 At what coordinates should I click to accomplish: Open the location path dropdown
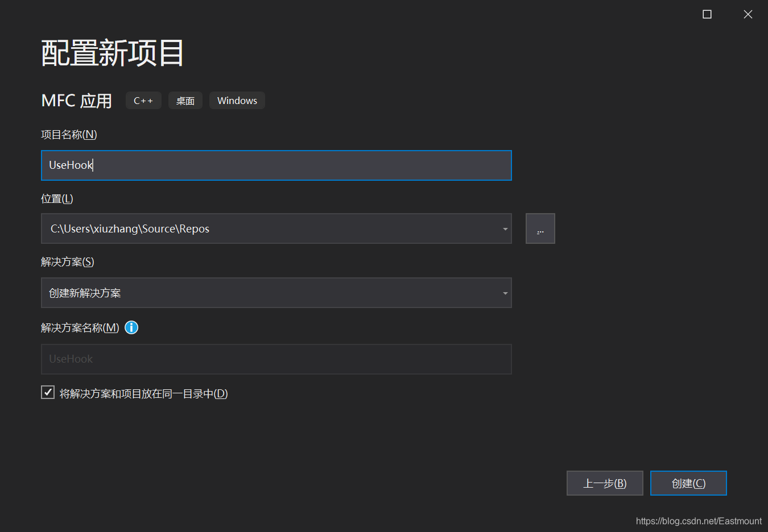[505, 229]
